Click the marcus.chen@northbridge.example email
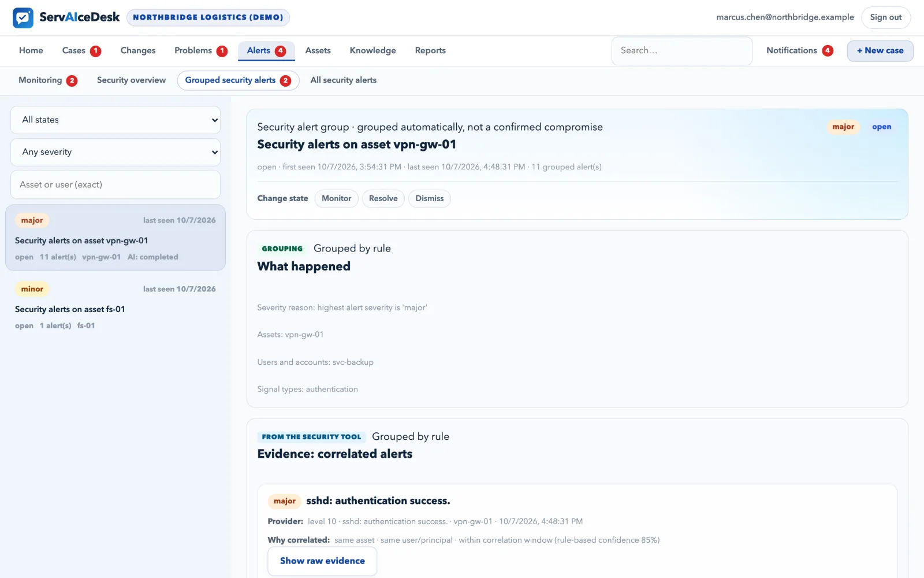Screen dimensions: 924x578 [x=785, y=17]
